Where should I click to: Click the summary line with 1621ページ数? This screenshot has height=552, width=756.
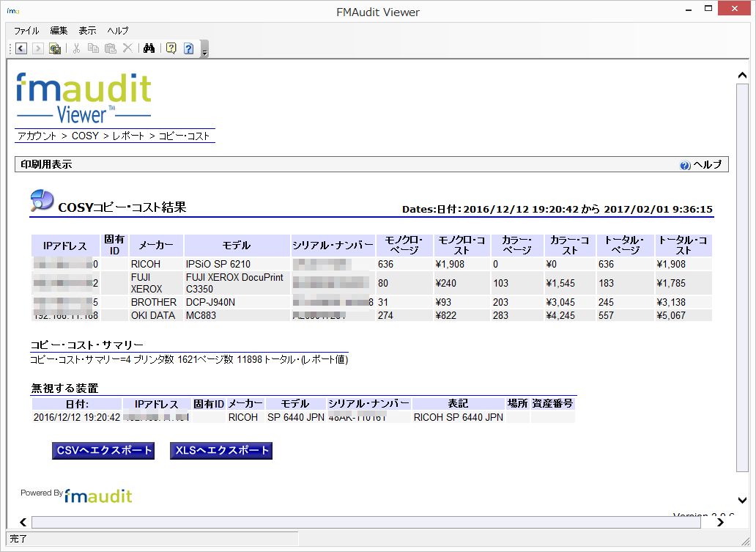(189, 359)
